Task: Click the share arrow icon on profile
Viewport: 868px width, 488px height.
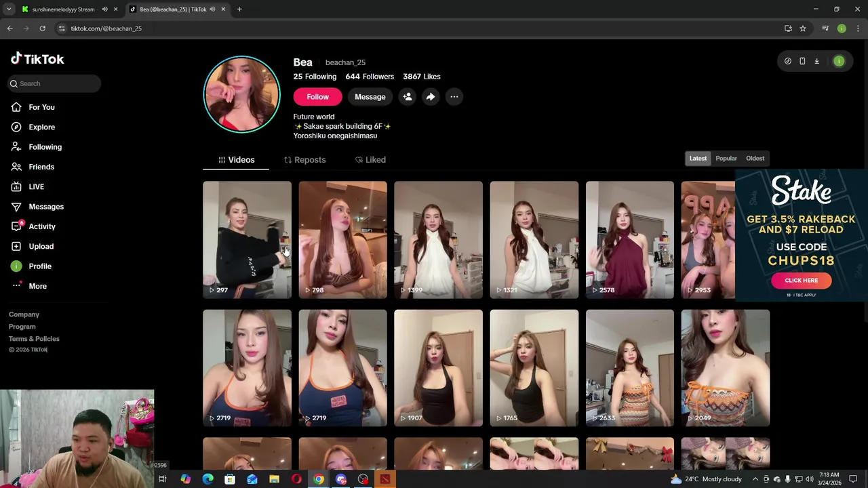Action: coord(431,97)
